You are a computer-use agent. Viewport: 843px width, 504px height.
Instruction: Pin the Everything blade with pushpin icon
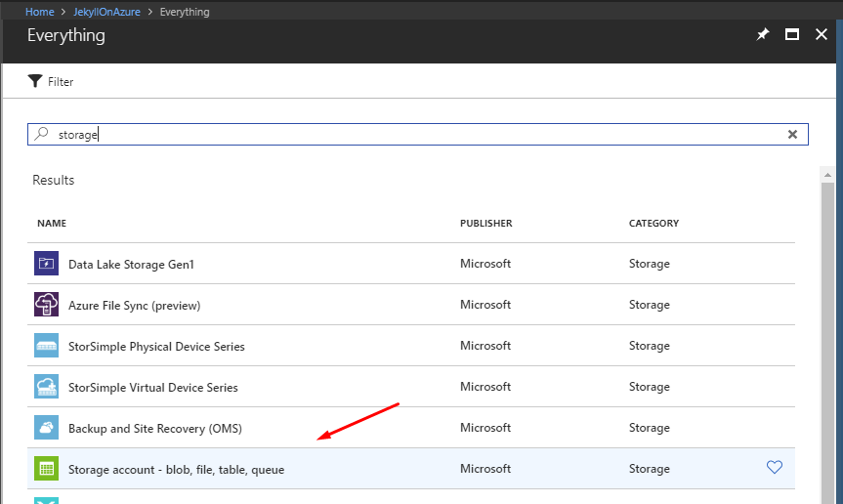coord(762,35)
